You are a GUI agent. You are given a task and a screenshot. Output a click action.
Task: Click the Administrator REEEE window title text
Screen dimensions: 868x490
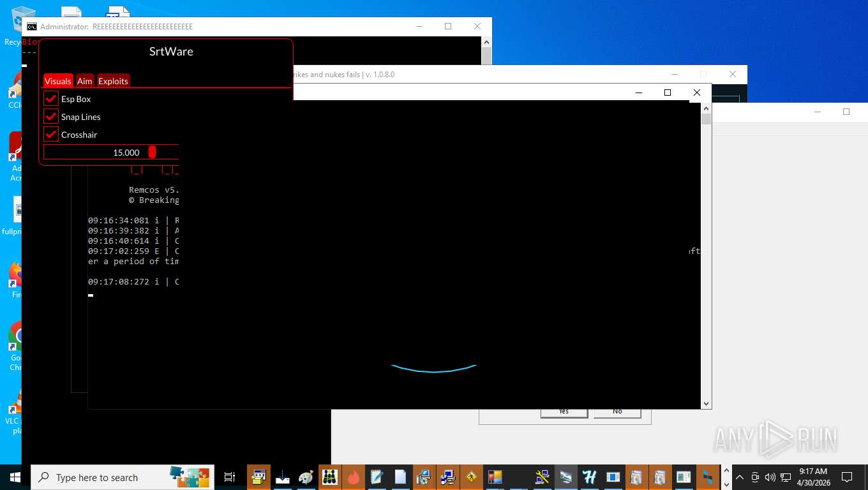coord(116,27)
